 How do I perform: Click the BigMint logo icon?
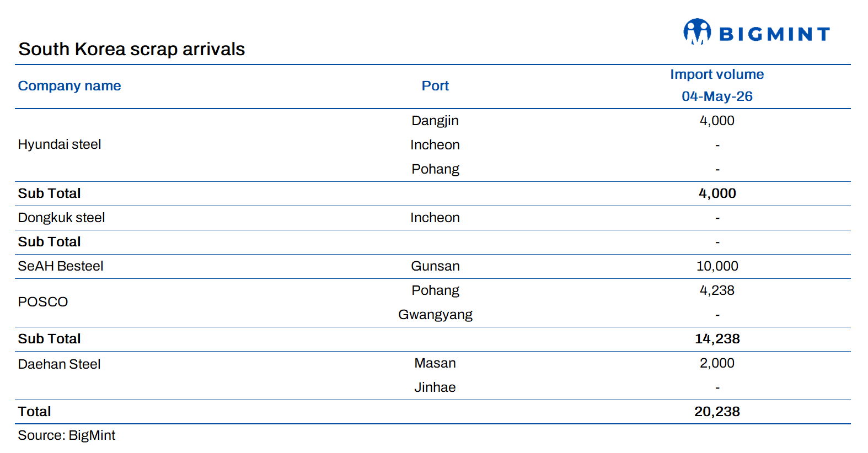697,31
